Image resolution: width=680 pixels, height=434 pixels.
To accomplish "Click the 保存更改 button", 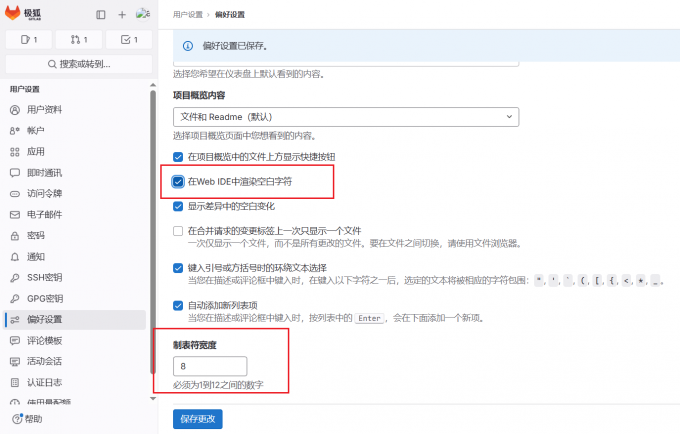I will coord(198,419).
